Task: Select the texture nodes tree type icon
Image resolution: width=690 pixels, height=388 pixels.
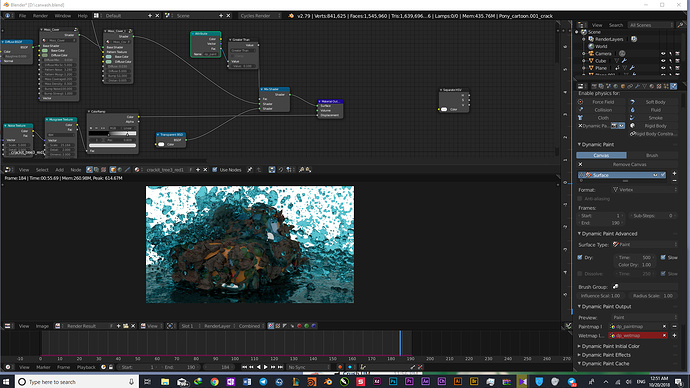Action: (x=104, y=169)
